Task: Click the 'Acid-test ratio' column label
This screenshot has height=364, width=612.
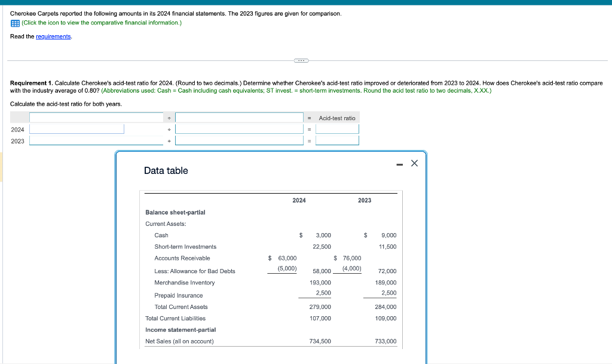Action: (337, 118)
